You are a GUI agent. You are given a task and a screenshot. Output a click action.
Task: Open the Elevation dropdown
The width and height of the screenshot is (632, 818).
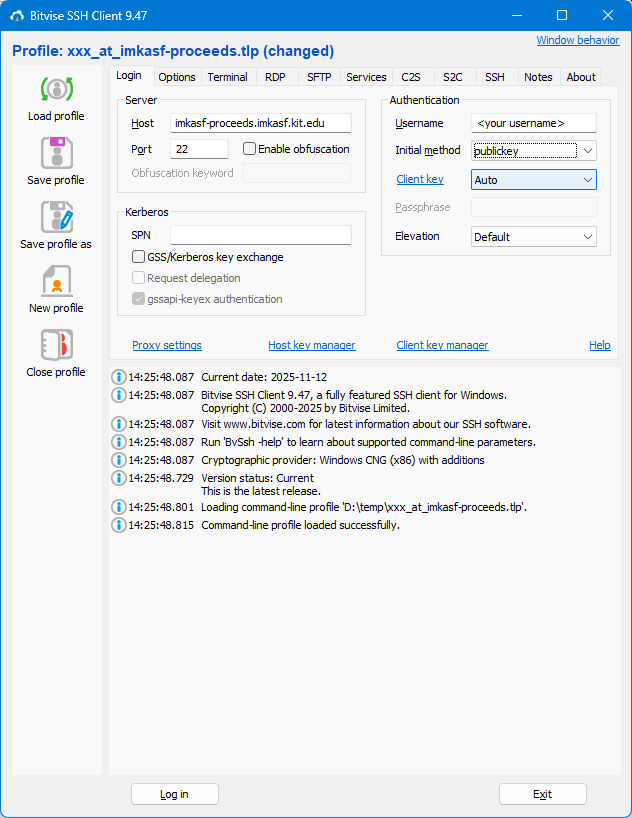point(587,237)
